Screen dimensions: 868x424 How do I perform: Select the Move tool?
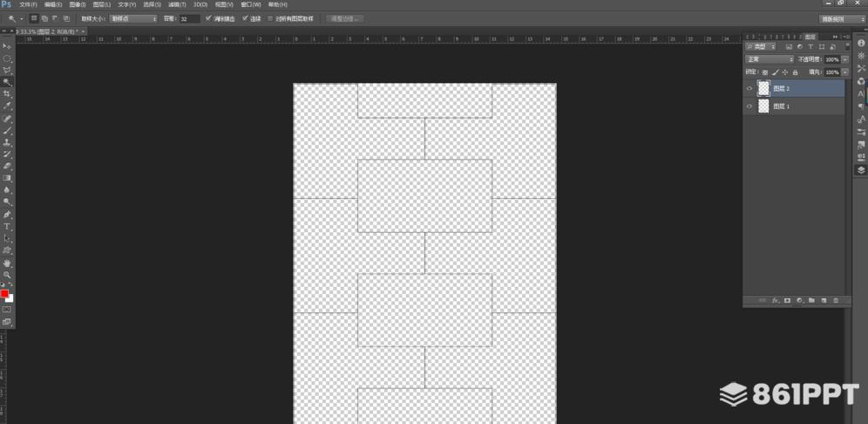point(7,46)
